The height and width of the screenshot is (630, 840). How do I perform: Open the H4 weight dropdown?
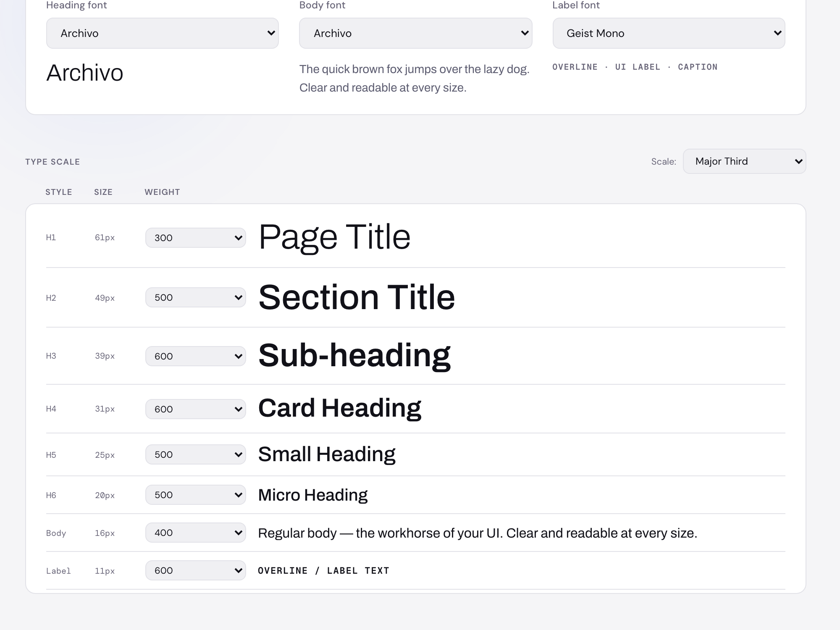coord(196,409)
